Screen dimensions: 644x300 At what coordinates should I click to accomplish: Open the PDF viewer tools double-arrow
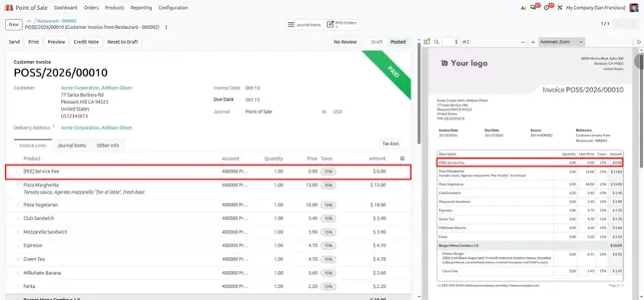tap(639, 42)
